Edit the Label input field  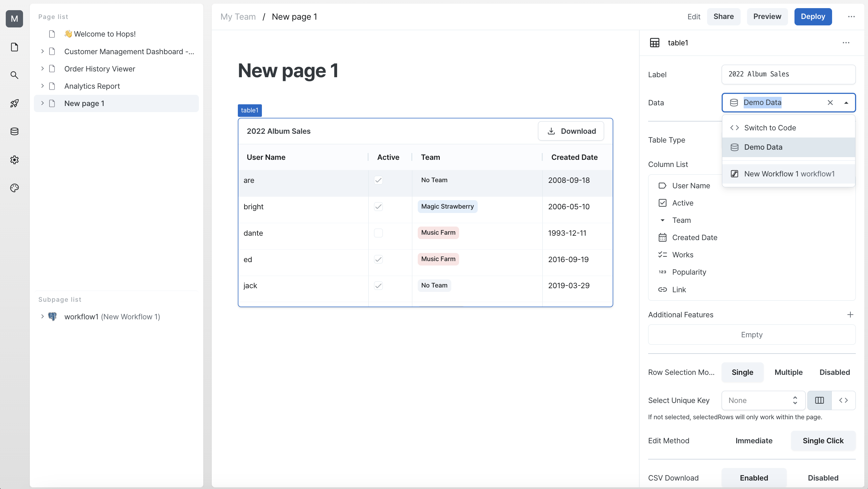point(788,74)
